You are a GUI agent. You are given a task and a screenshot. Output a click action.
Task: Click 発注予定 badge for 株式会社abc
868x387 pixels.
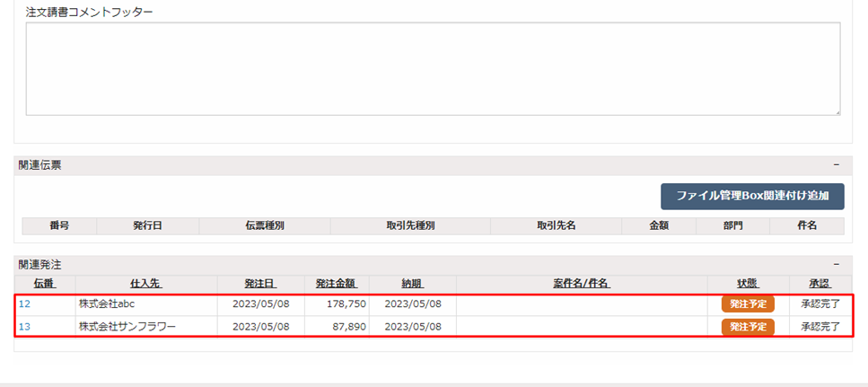tap(748, 304)
